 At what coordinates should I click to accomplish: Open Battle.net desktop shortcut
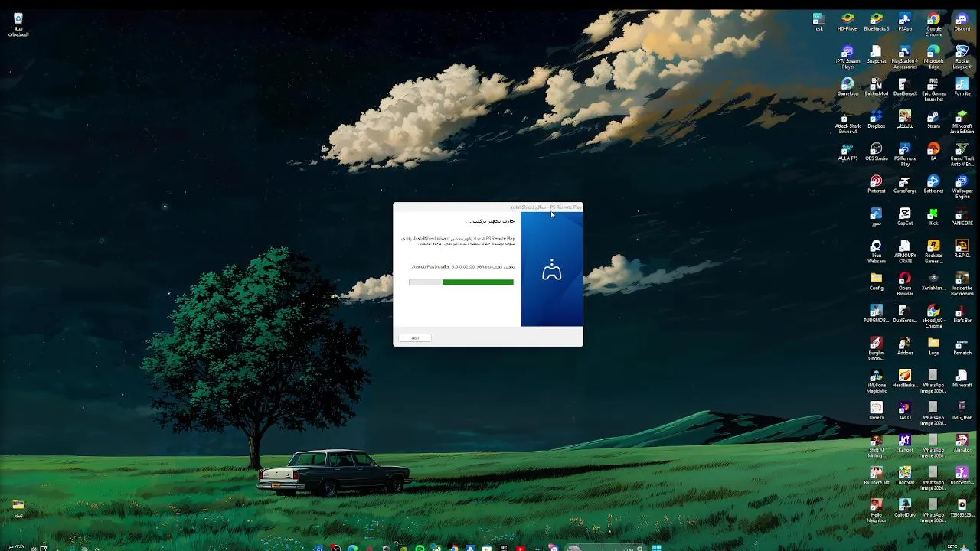(933, 184)
